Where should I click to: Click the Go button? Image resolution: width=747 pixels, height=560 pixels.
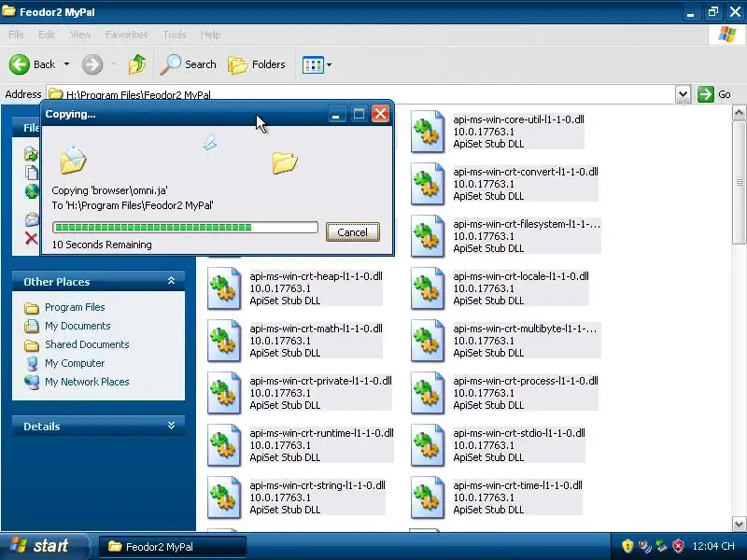tap(714, 94)
